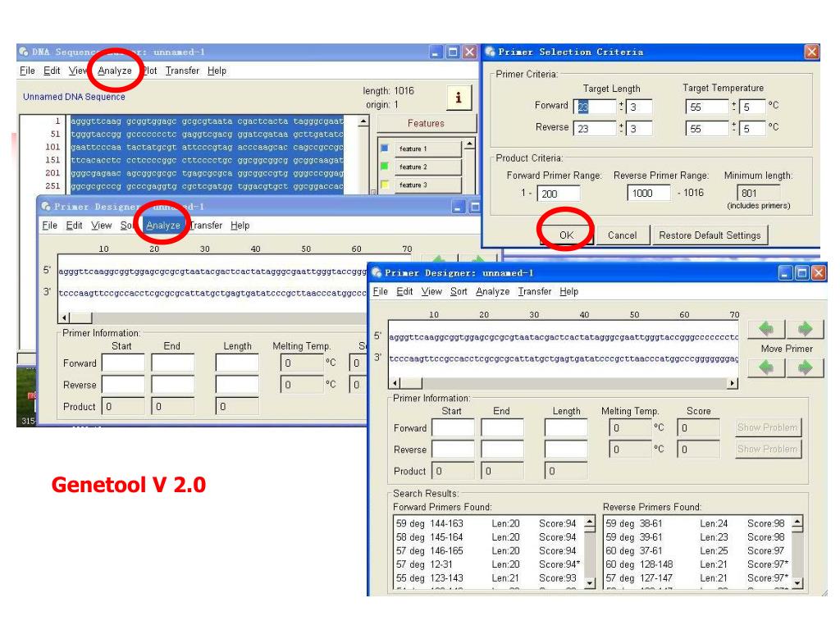
Task: Open Analyze menu in DNA Sequence window
Action: tap(115, 71)
